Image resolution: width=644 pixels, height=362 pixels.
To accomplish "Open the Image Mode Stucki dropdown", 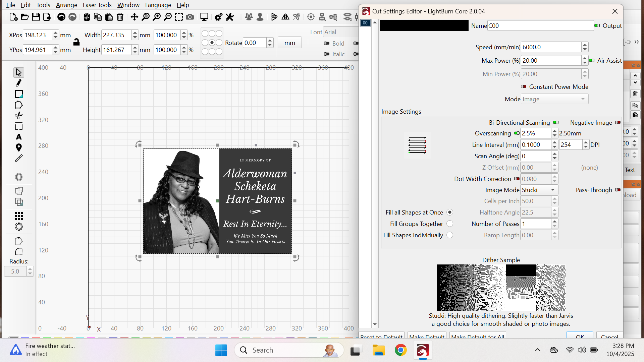I will pyautogui.click(x=539, y=190).
